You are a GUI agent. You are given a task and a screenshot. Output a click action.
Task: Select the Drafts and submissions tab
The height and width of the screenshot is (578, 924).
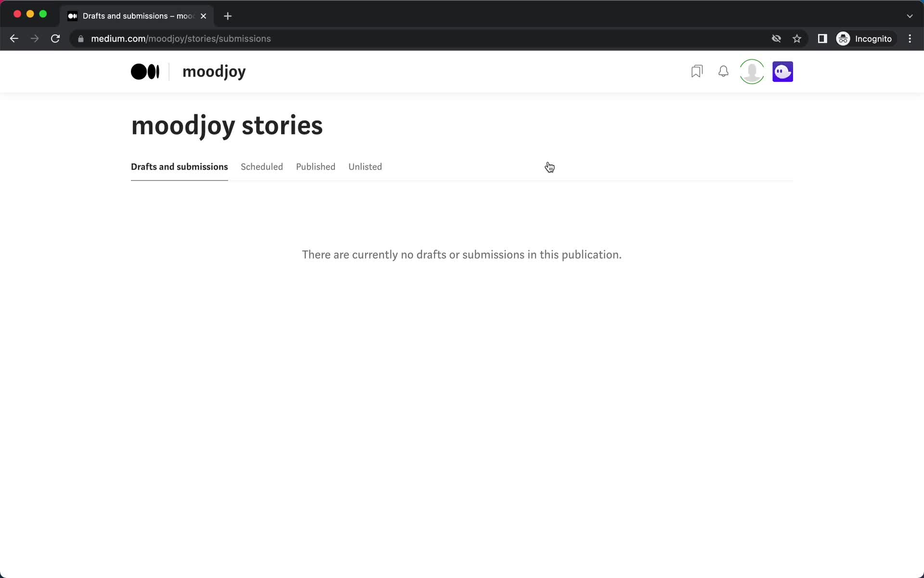tap(180, 167)
